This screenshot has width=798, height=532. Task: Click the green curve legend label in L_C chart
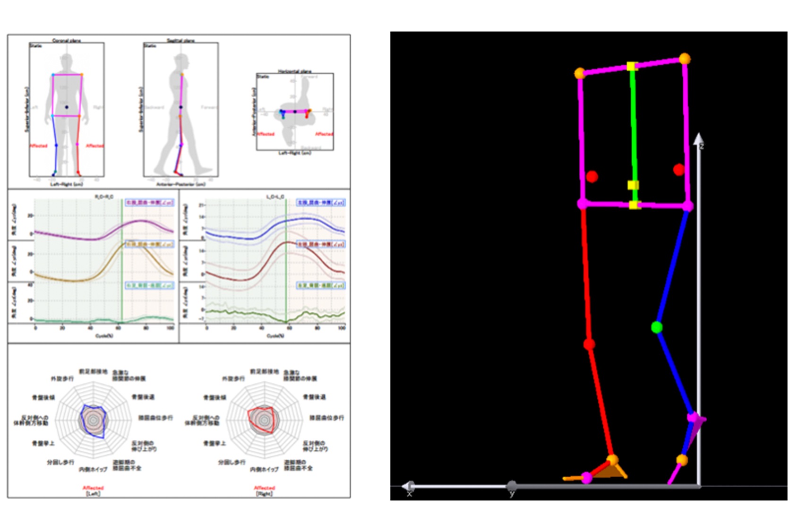pos(321,285)
